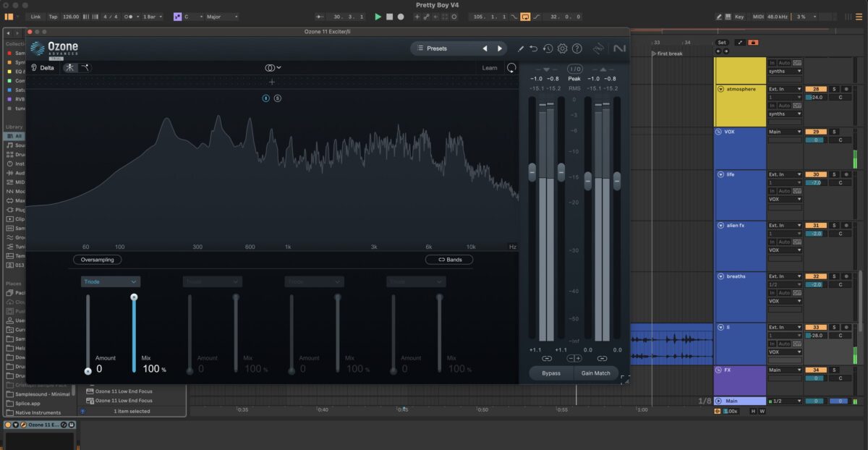The image size is (868, 450).
Task: Click the tempo field 126.00
Action: coord(71,17)
